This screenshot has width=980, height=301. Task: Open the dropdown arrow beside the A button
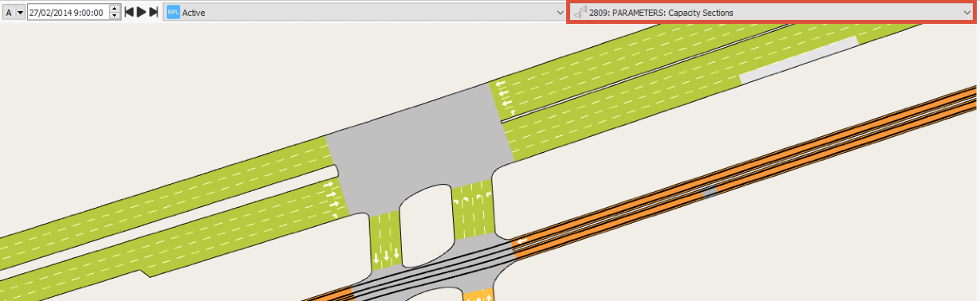(21, 13)
